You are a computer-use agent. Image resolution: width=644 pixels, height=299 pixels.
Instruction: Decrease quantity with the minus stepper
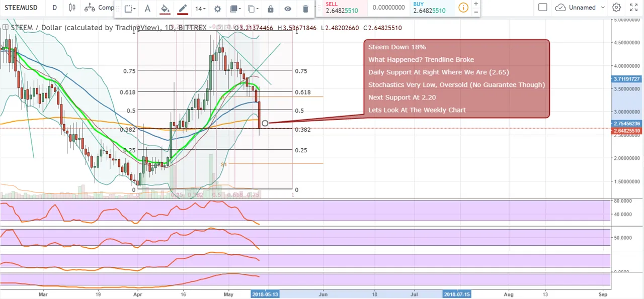click(476, 11)
